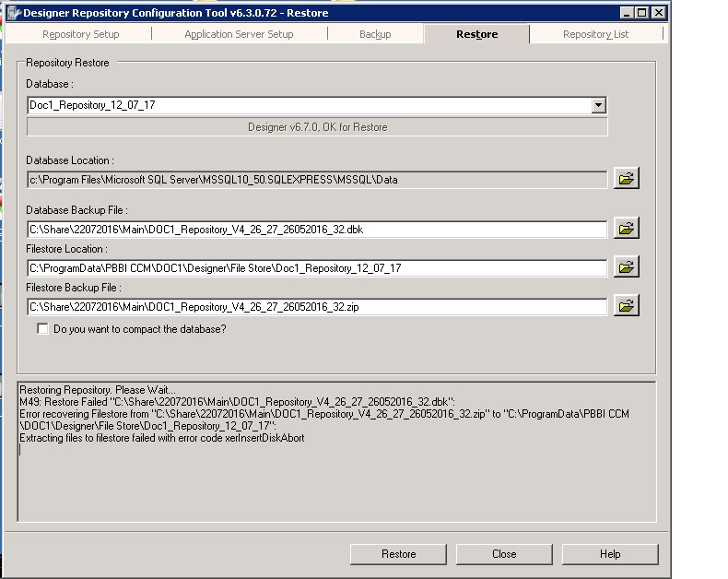Show the Repository List tab
Viewport: 728px width, 579px height.
pos(595,34)
